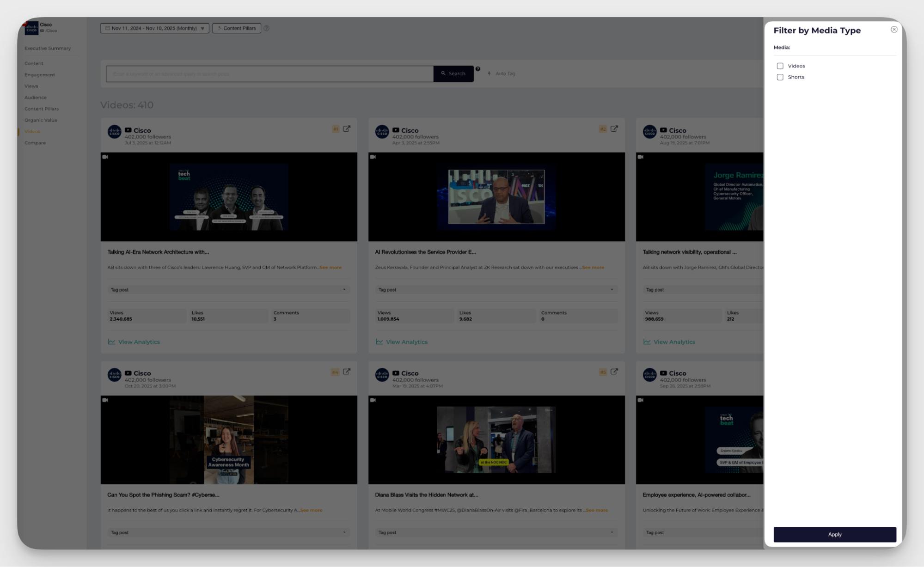Open See more on the Talking AI-Era post
The height and width of the screenshot is (567, 924).
330,267
